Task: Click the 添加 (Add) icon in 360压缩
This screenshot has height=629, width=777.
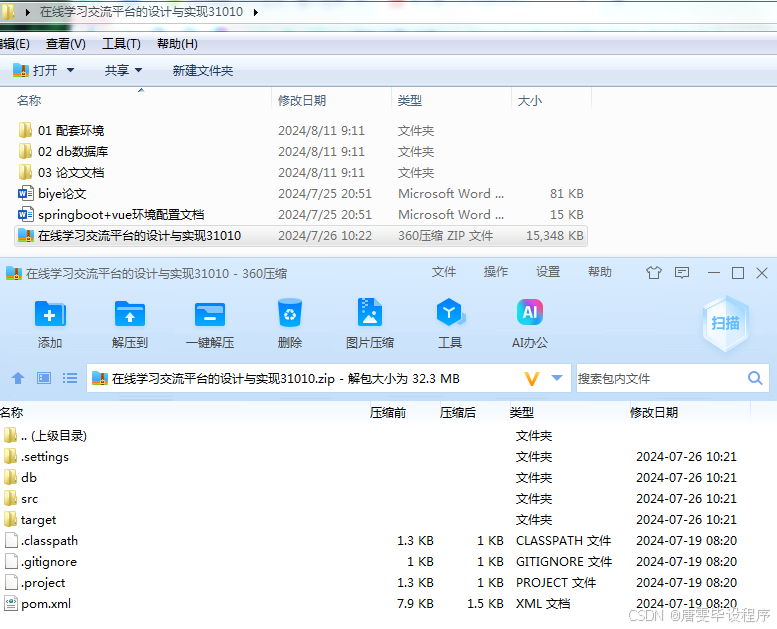Action: coord(50,314)
